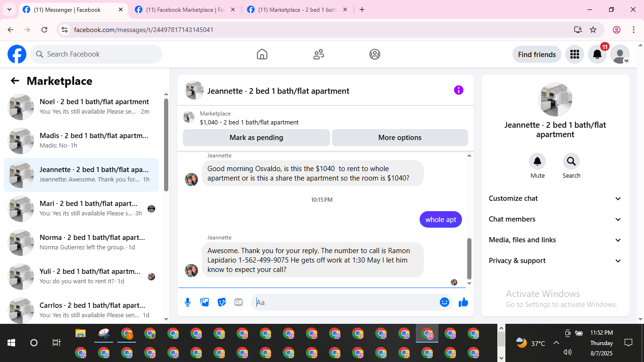Open the GIF picker icon
This screenshot has width=644, height=362.
(239, 302)
